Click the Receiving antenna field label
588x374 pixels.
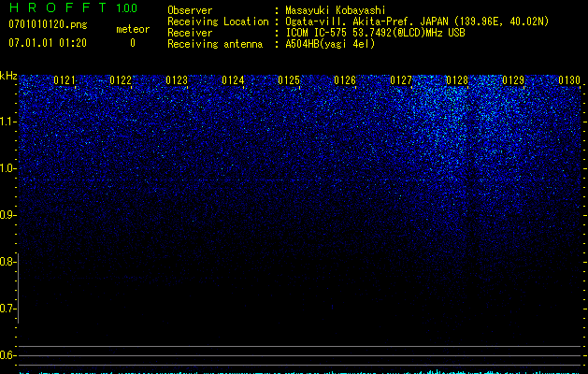pyautogui.click(x=215, y=44)
